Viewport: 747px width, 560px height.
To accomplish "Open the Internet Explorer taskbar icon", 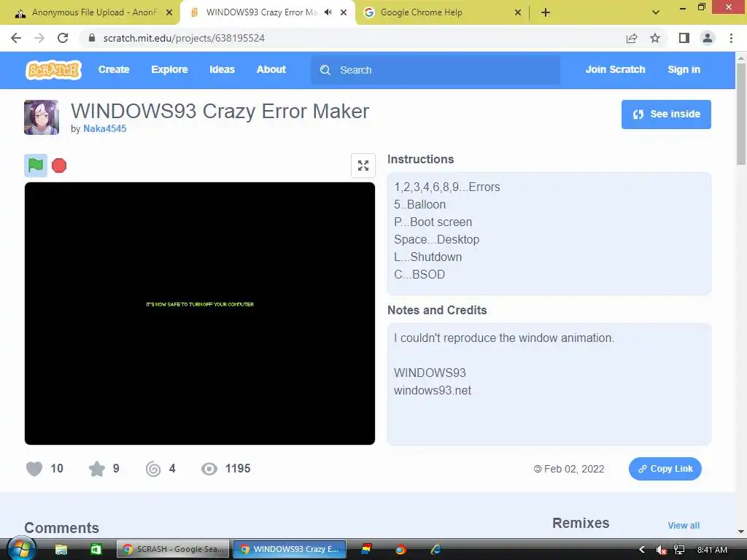I will pos(436,550).
